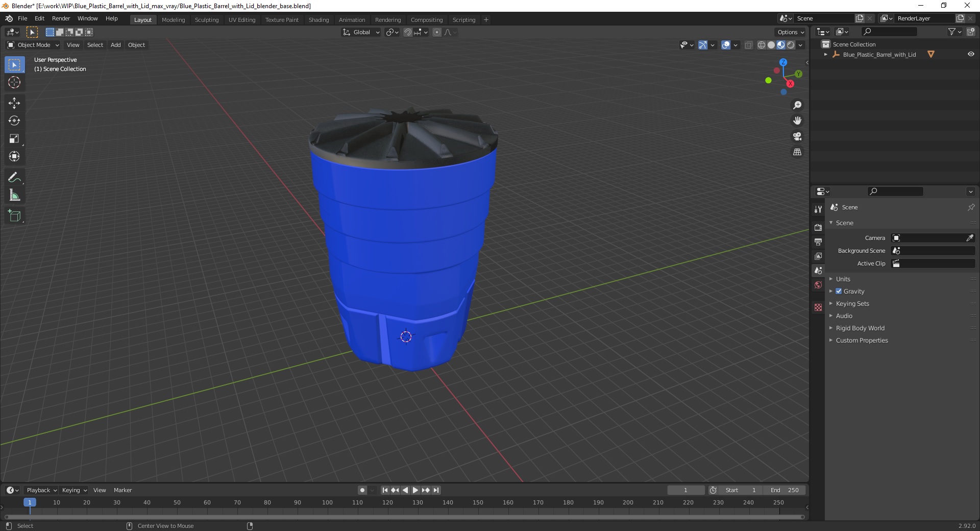Click the outliner filter funnel icon
Image resolution: width=980 pixels, height=531 pixels.
[951, 32]
